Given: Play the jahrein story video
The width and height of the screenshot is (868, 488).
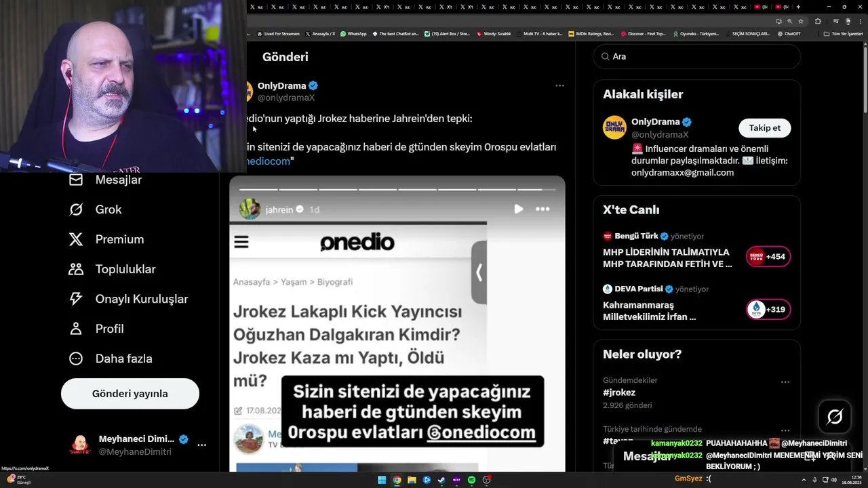Looking at the screenshot, I should pyautogui.click(x=519, y=209).
